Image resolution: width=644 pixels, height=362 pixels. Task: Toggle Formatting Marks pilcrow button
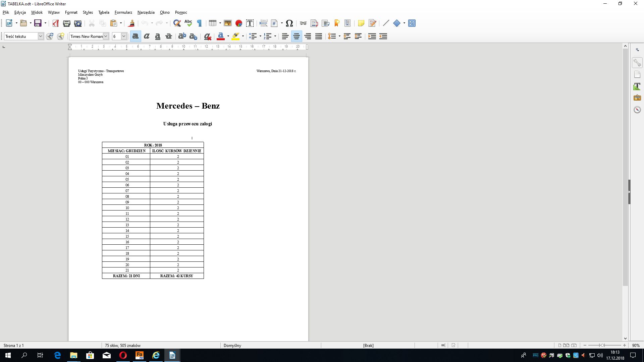pyautogui.click(x=199, y=23)
